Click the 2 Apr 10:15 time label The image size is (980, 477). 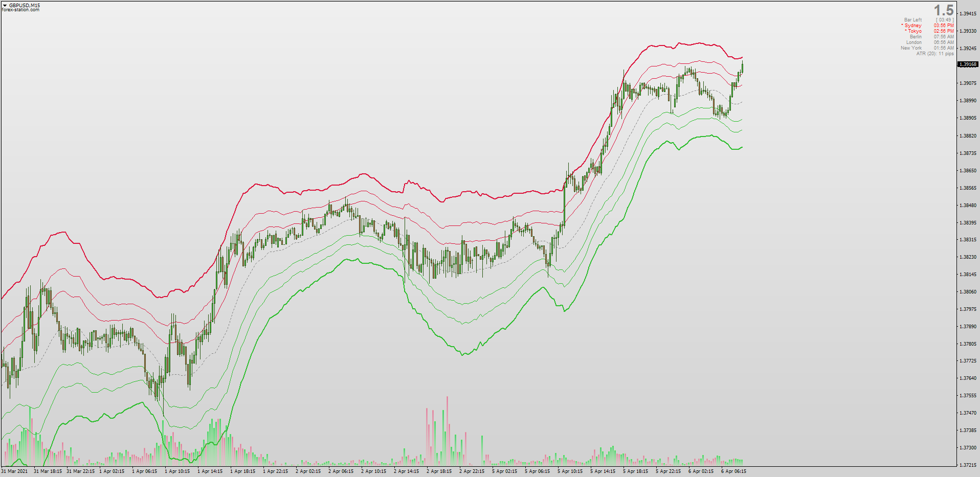click(374, 471)
